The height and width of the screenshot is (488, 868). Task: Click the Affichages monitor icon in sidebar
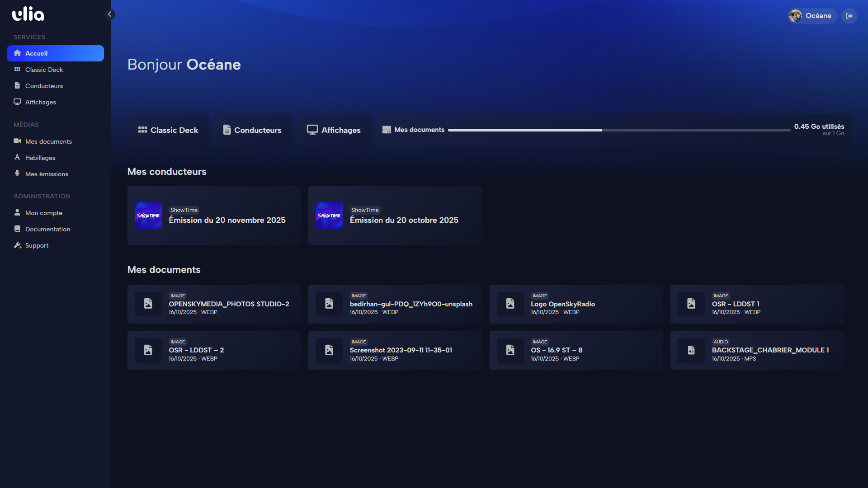[17, 102]
